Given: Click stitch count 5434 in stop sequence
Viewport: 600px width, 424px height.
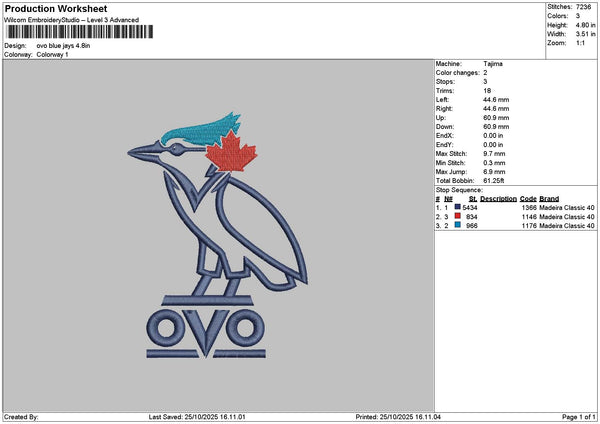Looking at the screenshot, I should (470, 208).
